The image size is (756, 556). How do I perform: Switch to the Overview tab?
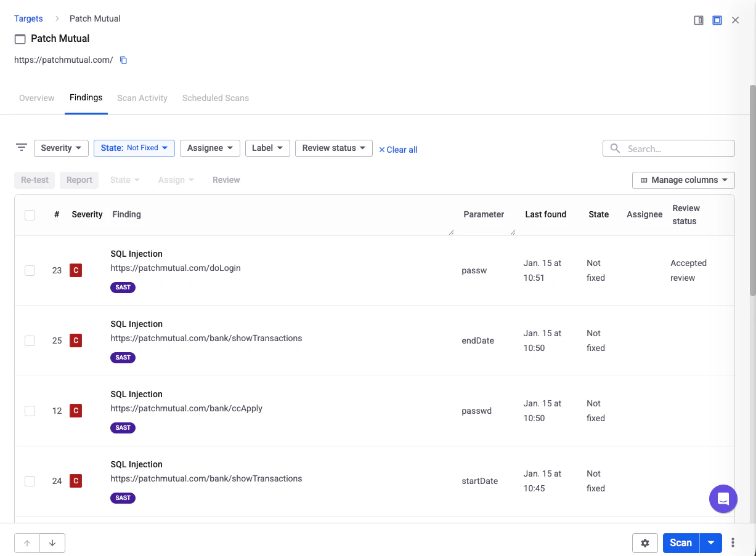click(x=37, y=98)
